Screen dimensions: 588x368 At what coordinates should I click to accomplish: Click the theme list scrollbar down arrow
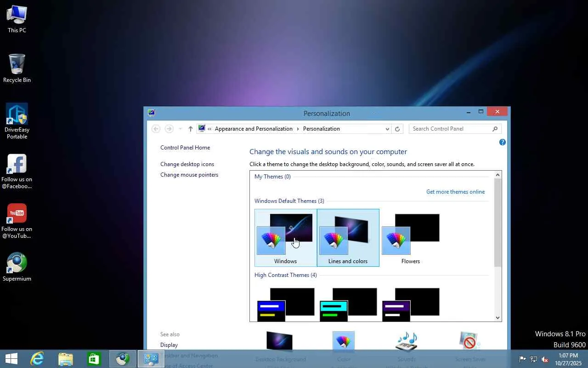[x=498, y=317]
